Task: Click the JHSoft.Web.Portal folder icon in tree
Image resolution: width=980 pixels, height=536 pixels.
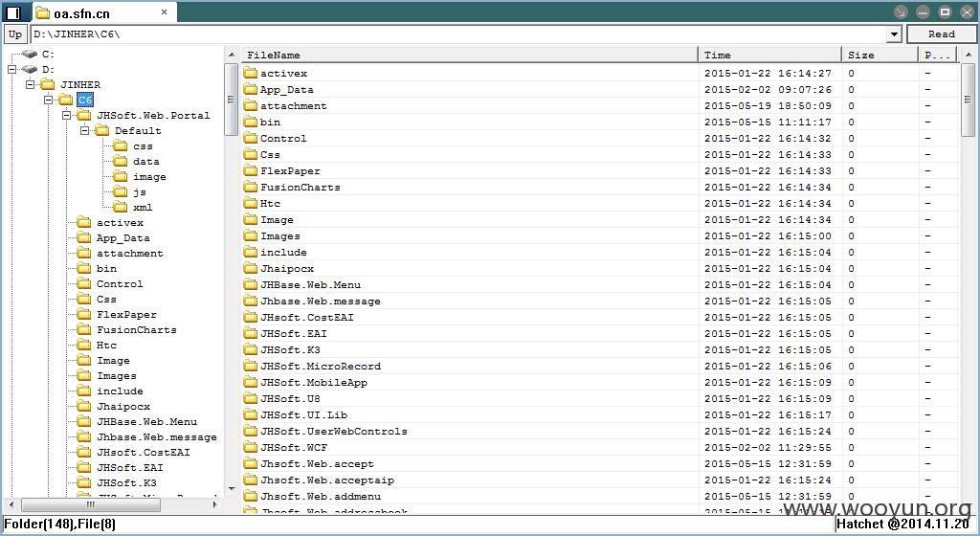Action: pyautogui.click(x=84, y=115)
